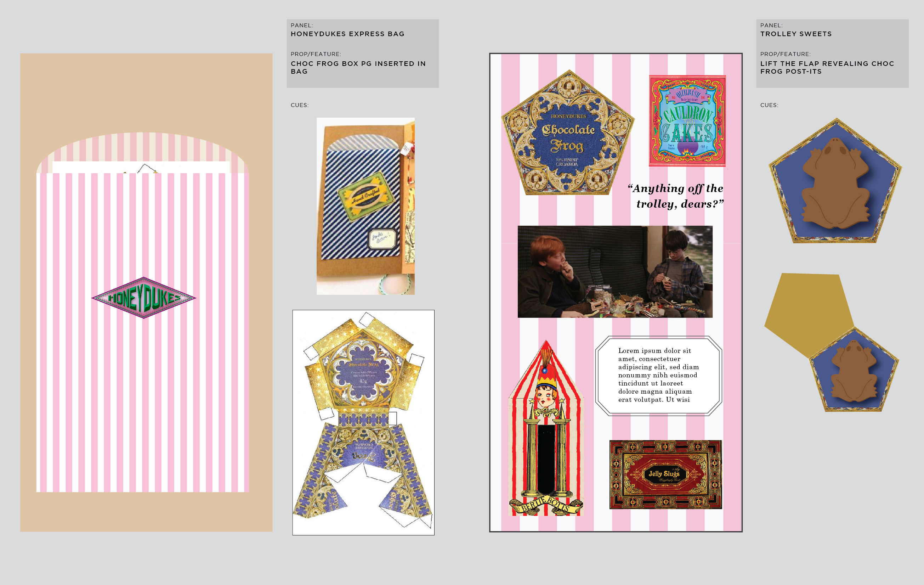The width and height of the screenshot is (924, 585).
Task: Click the small chocolate frog under the gold flap
Action: click(854, 370)
